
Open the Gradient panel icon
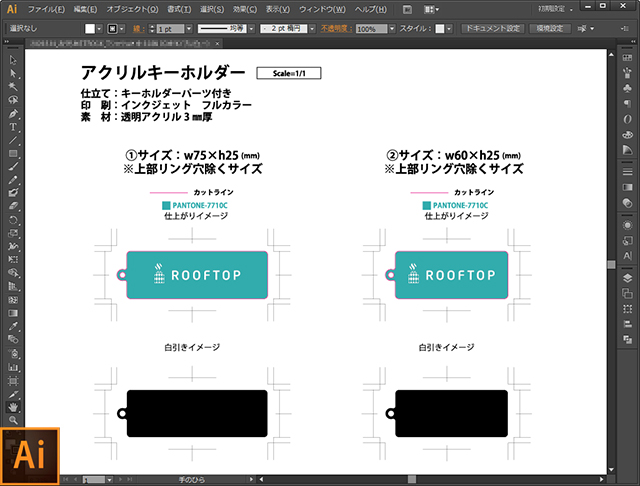point(628,187)
